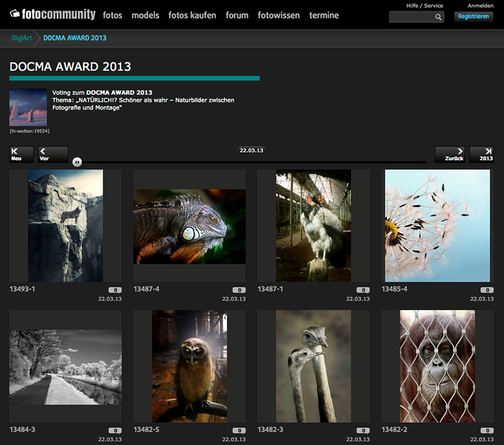Image resolution: width=504 pixels, height=445 pixels.
Task: Click the timeline slider handle
Action: click(77, 162)
